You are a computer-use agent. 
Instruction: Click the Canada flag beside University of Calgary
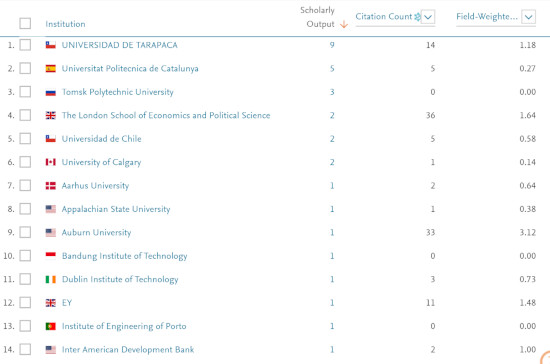coord(51,162)
